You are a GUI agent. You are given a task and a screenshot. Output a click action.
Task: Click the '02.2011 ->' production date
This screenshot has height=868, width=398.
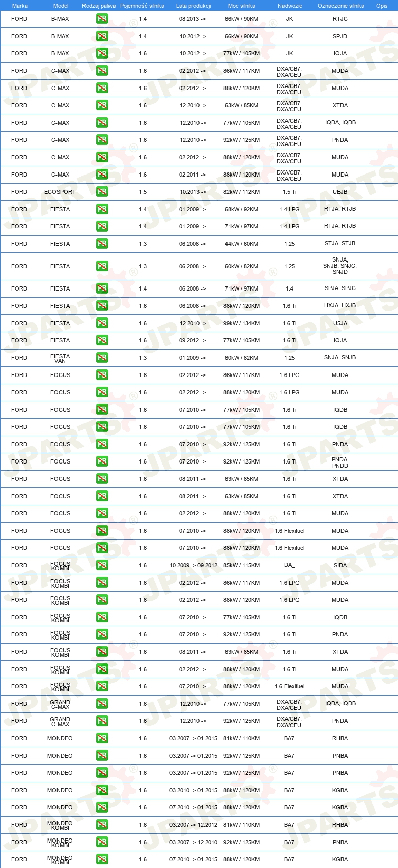click(x=192, y=175)
